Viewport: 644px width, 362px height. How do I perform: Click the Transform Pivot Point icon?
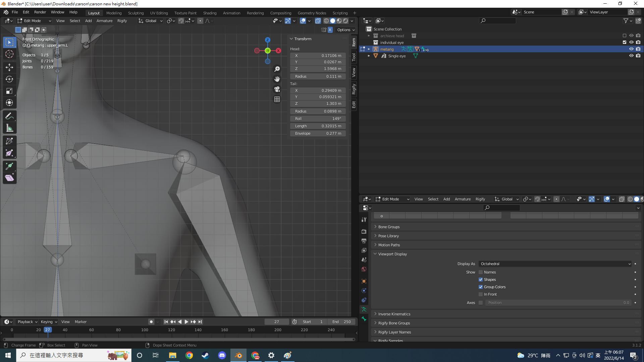pyautogui.click(x=169, y=21)
